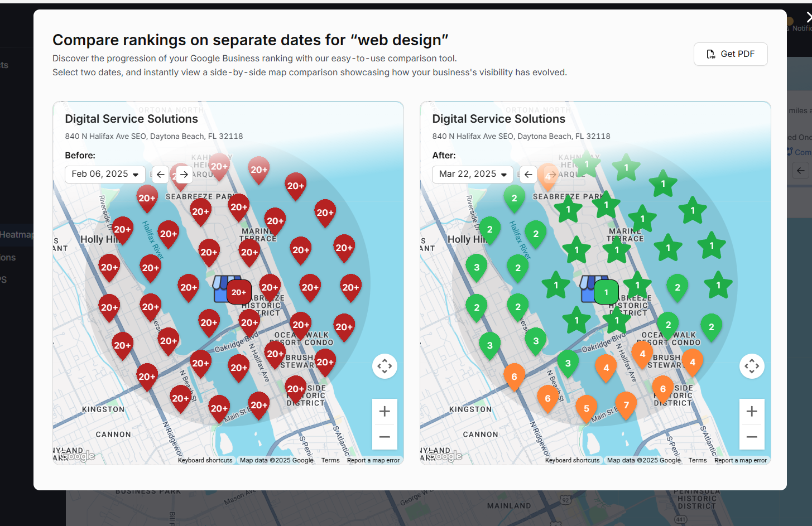This screenshot has height=526, width=812.
Task: Zoom in on the After map
Action: pyautogui.click(x=752, y=412)
